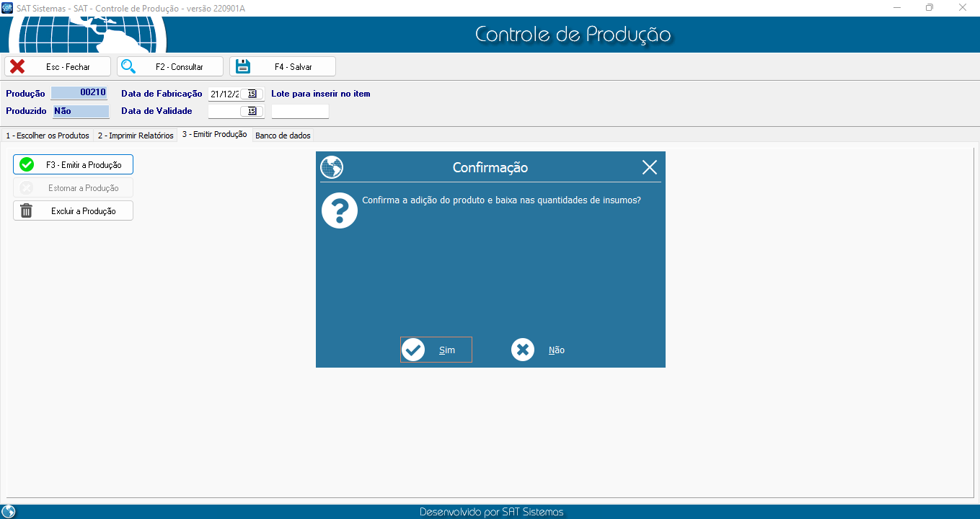Click the globe icon in the Confirmação header
The width and height of the screenshot is (980, 519).
click(x=332, y=167)
